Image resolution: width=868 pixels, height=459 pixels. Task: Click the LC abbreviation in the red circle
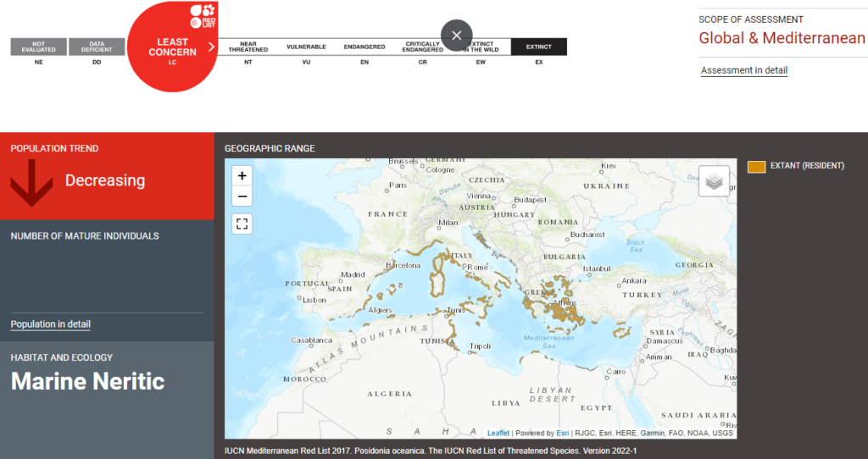coord(172,63)
